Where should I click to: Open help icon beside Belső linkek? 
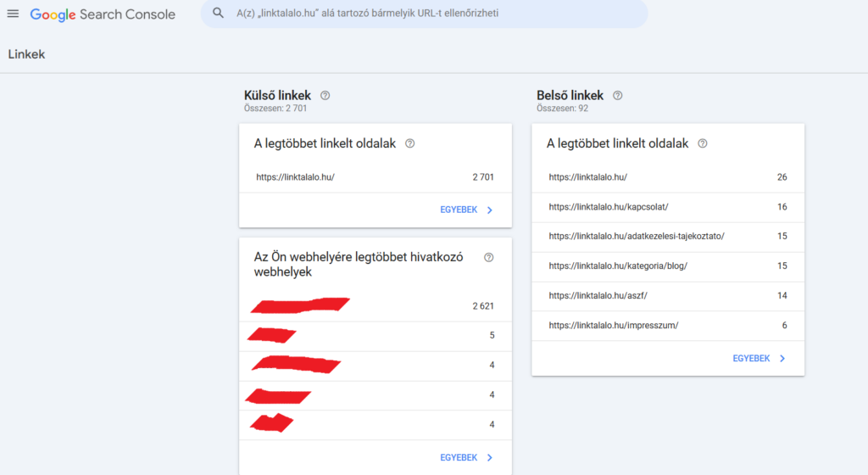click(x=617, y=95)
